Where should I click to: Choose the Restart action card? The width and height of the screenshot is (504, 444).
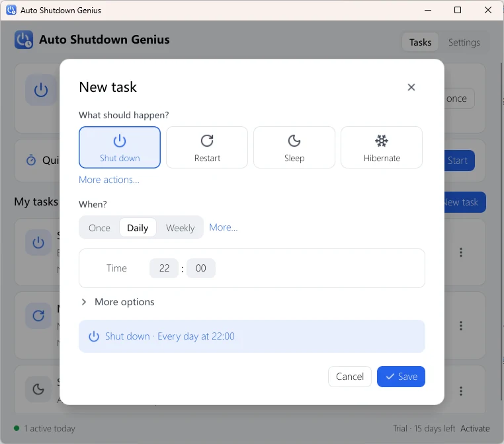207,147
